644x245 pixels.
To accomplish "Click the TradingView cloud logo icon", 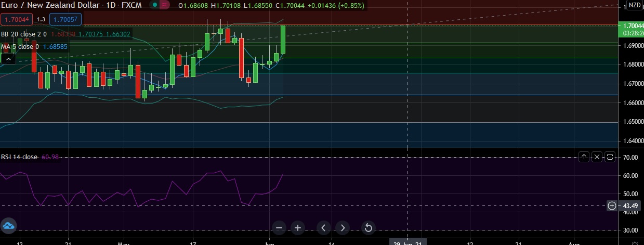I will point(9,225).
